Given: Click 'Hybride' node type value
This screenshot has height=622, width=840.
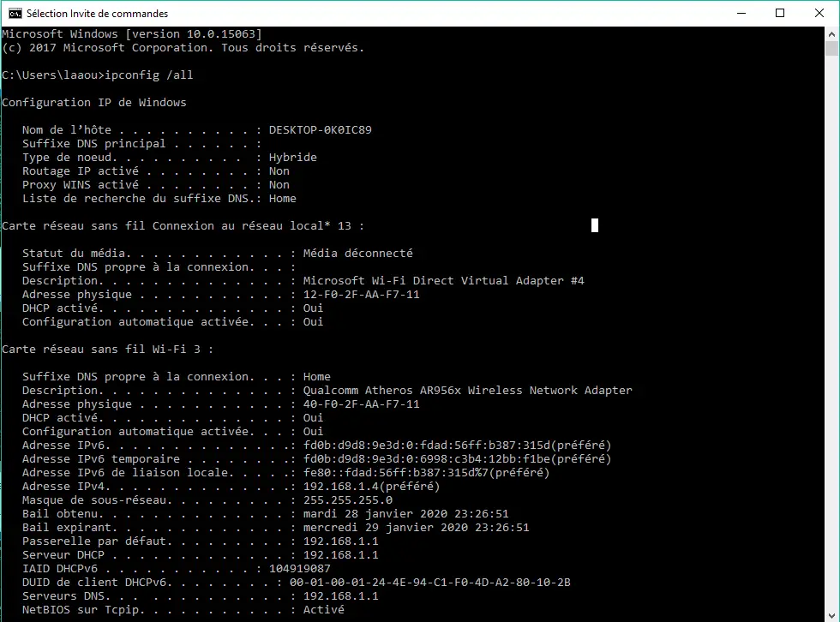Looking at the screenshot, I should click(292, 158).
